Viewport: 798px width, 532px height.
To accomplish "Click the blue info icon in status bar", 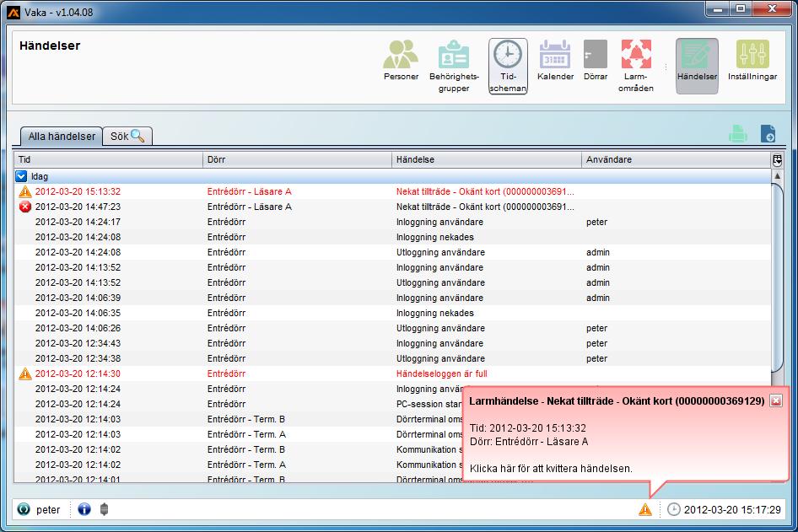I will [x=84, y=509].
